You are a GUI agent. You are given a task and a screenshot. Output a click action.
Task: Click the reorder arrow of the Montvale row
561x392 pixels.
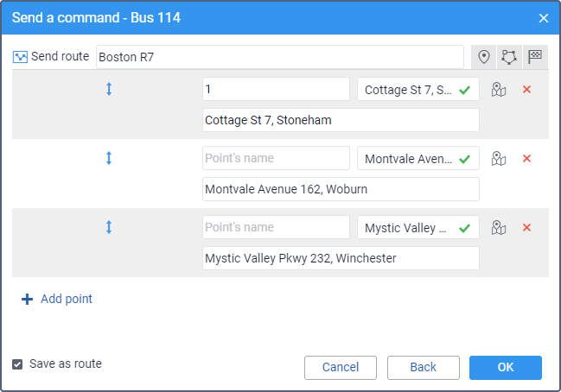pos(109,158)
